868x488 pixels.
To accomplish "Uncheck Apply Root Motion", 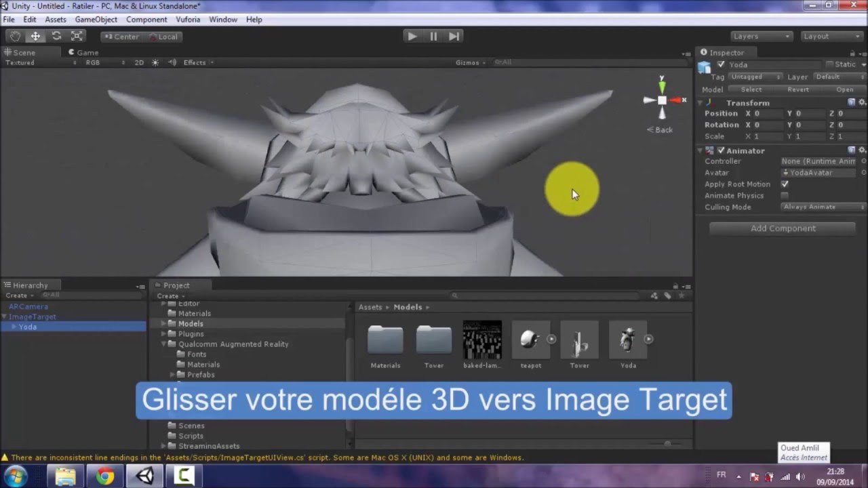I will 785,184.
